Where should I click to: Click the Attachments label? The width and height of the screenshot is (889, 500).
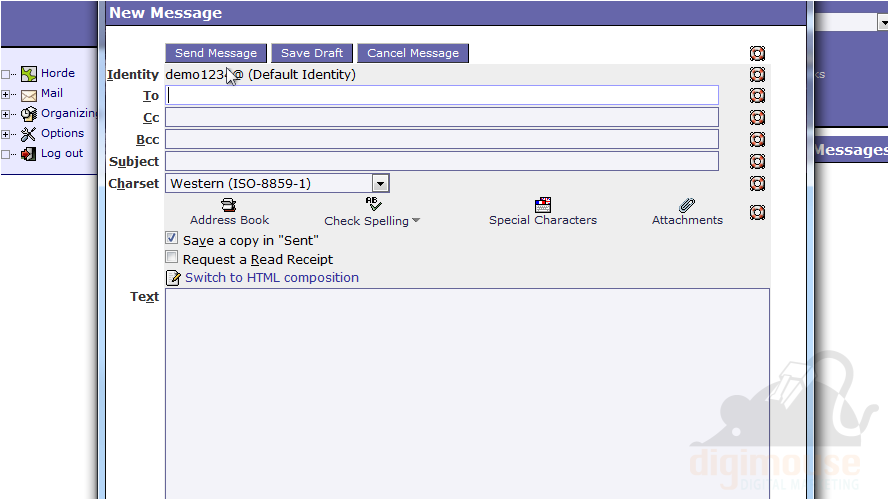[687, 220]
